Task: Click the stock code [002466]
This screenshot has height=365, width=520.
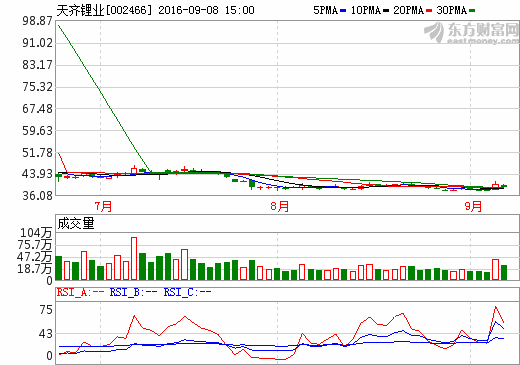Action: tap(129, 10)
